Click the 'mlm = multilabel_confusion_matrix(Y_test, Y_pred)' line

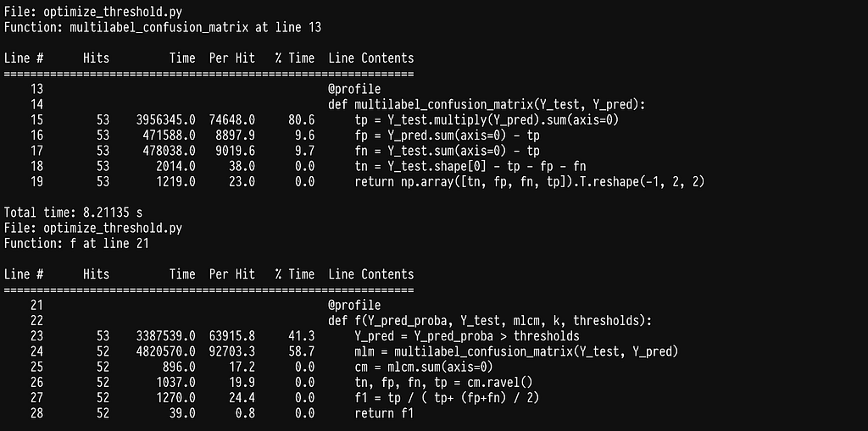(x=516, y=351)
